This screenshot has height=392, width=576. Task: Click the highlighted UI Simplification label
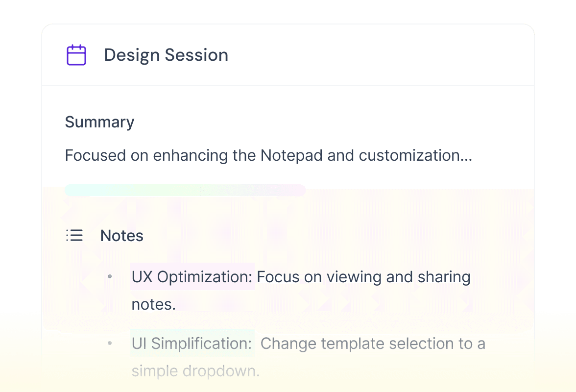point(192,343)
